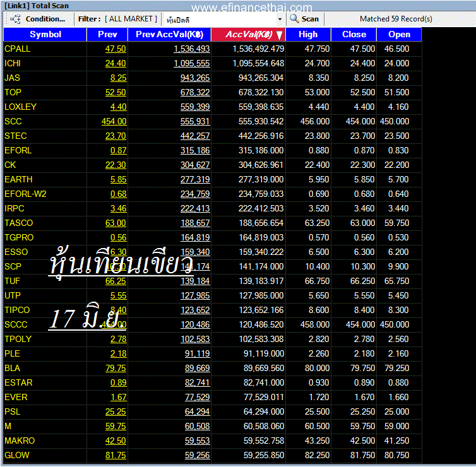Click CPALL Prev price 47.50
Screen dimensions: 476x467
[116, 49]
